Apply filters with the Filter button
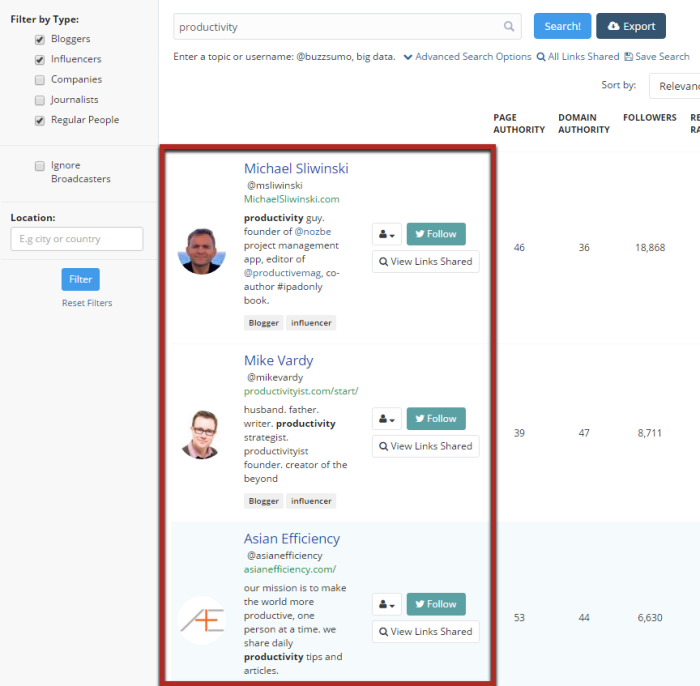The width and height of the screenshot is (700, 686). coord(80,279)
